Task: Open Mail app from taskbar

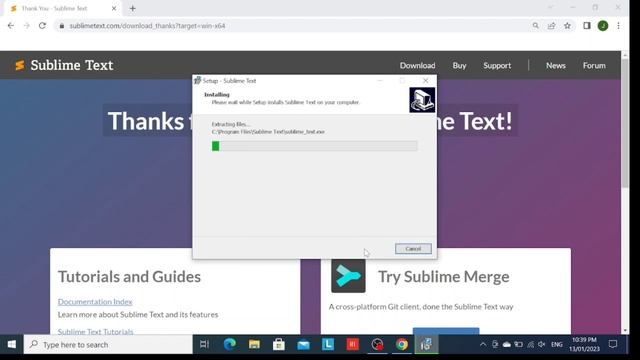Action: click(x=303, y=344)
